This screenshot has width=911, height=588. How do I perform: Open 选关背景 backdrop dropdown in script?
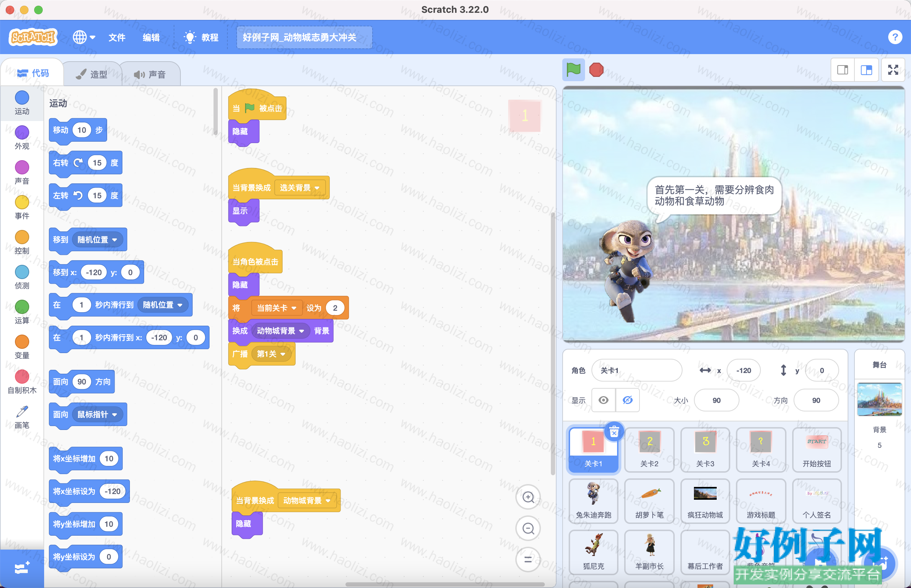(x=300, y=188)
